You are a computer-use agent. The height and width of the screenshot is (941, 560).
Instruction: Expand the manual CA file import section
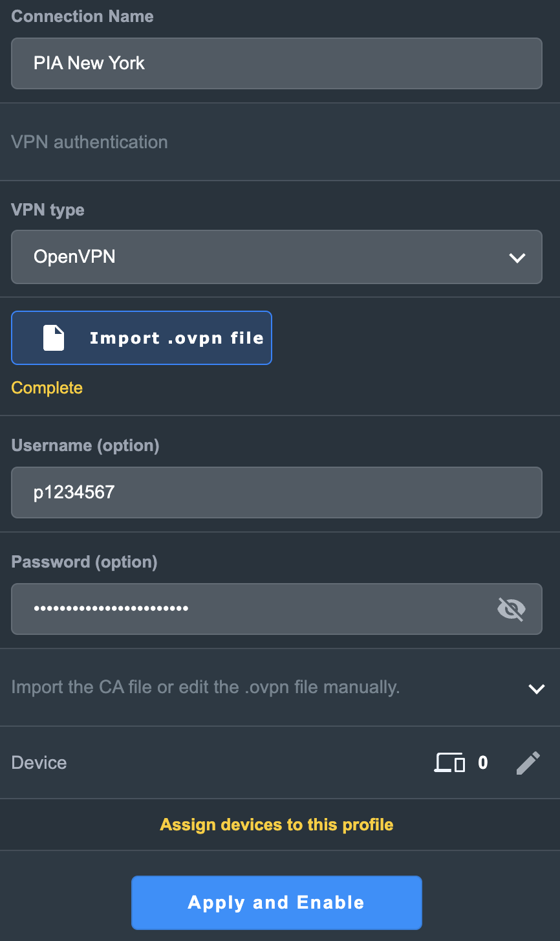coord(537,689)
